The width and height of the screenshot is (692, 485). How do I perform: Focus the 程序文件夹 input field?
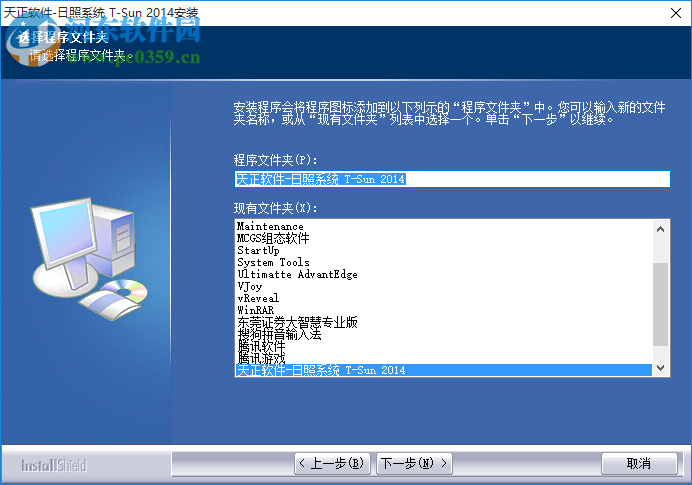pos(452,179)
